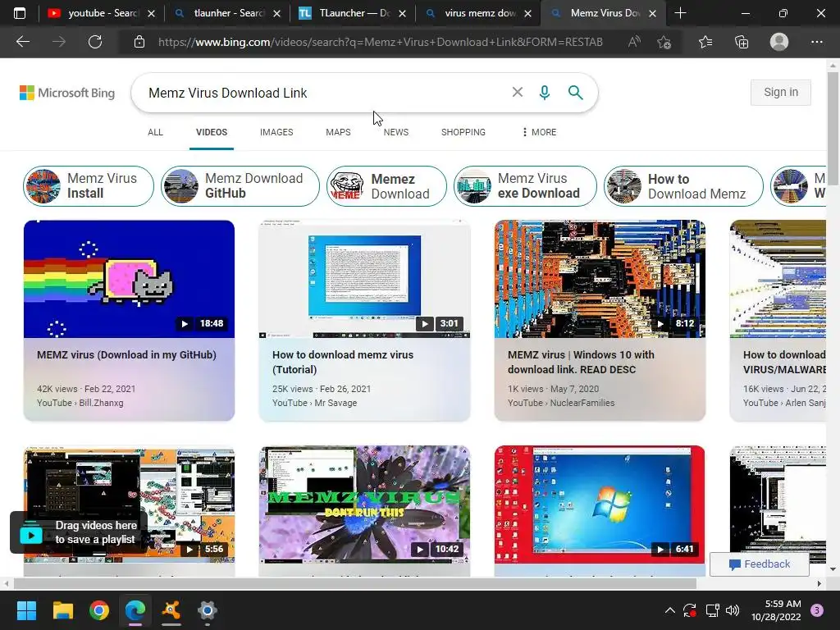840x630 pixels.
Task: Open the browser profile avatar
Action: coord(779,42)
